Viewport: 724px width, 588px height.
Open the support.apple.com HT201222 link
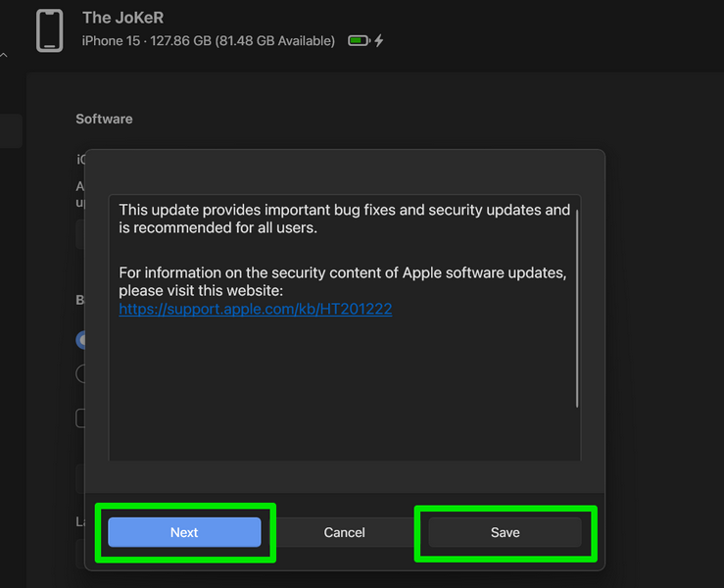pos(255,309)
